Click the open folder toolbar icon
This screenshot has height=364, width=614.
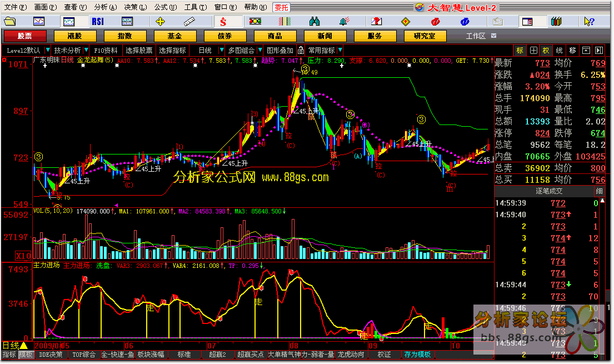pyautogui.click(x=10, y=21)
